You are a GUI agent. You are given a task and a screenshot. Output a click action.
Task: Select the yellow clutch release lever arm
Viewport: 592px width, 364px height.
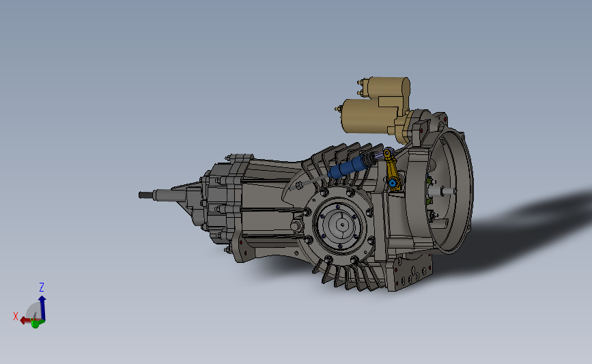pyautogui.click(x=391, y=170)
